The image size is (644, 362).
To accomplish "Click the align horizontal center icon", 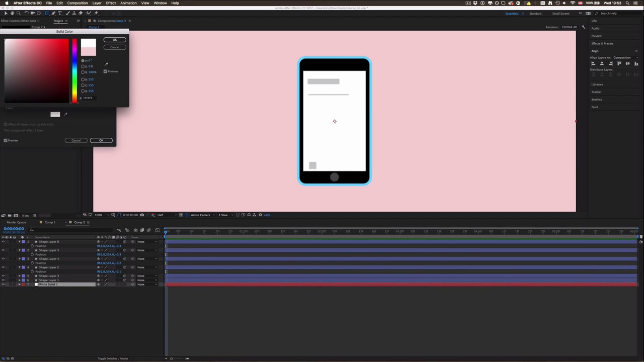I will [602, 63].
